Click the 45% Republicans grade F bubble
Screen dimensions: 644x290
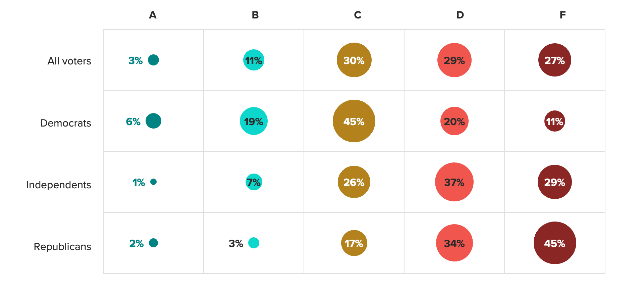pos(555,243)
